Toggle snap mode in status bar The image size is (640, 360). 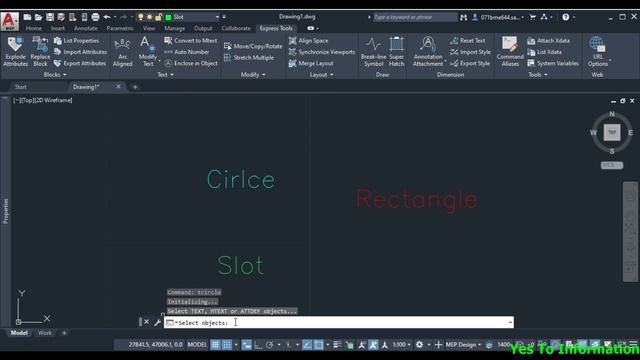pos(227,345)
